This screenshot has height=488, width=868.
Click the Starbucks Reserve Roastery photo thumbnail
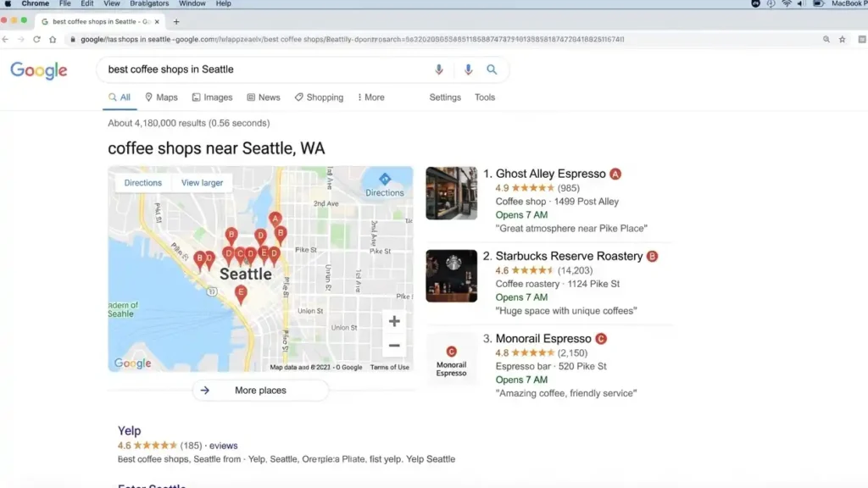click(x=451, y=275)
